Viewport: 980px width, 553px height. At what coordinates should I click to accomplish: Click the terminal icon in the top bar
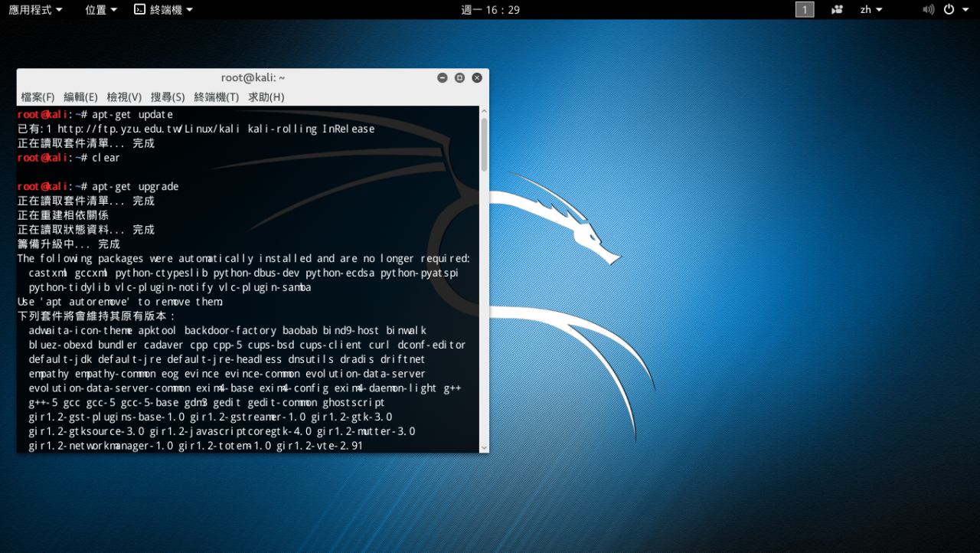coord(139,9)
